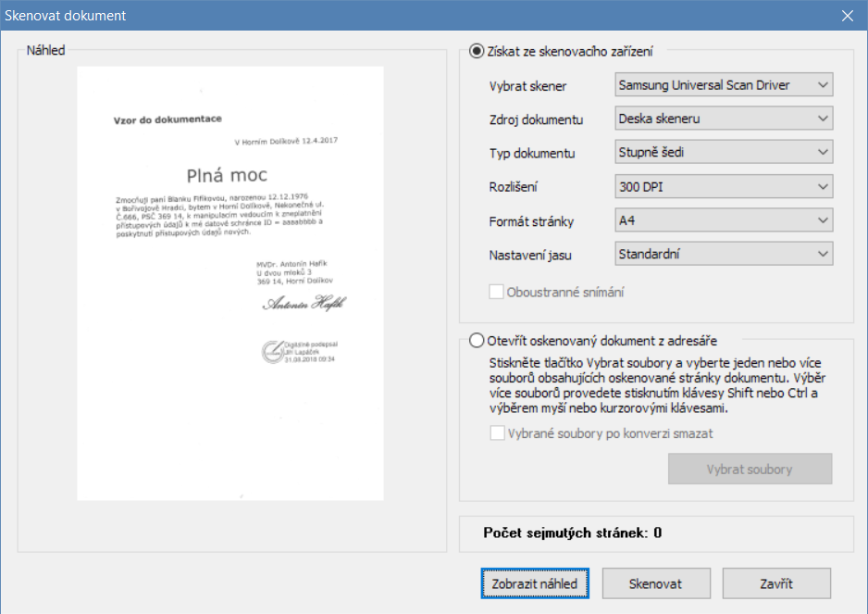The width and height of the screenshot is (868, 614).
Task: Open the 'Formát stránky' A4 dropdown
Action: 724,220
